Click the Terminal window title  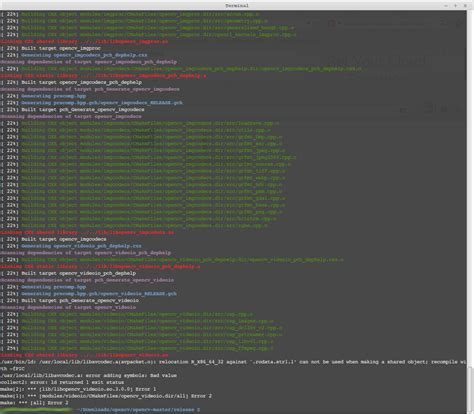pyautogui.click(x=237, y=5)
